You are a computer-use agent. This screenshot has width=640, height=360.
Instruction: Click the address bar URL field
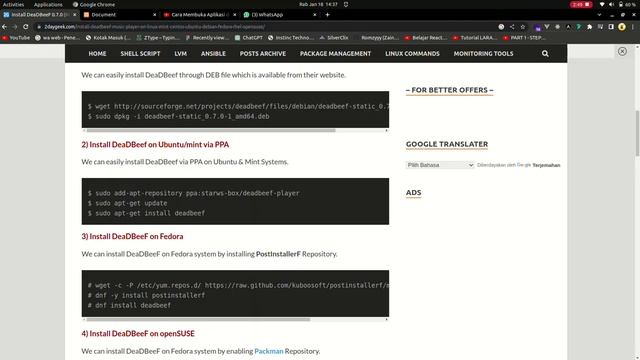tap(265, 27)
